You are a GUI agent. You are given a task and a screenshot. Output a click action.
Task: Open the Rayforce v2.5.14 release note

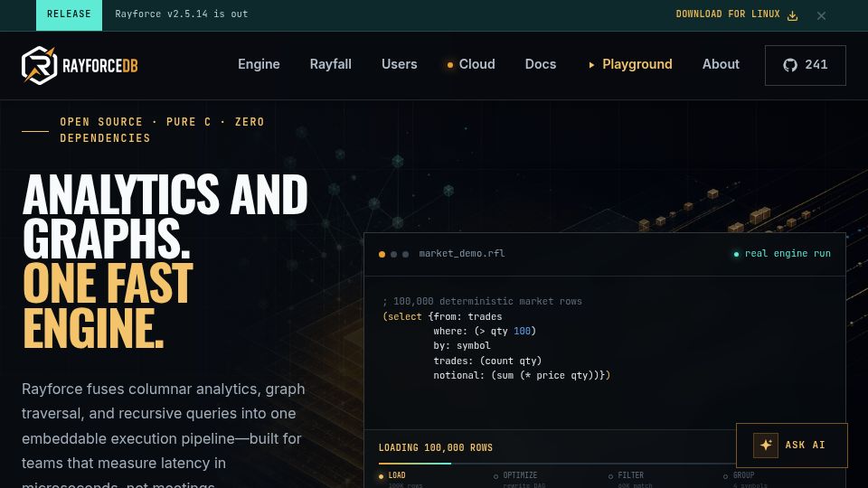182,14
